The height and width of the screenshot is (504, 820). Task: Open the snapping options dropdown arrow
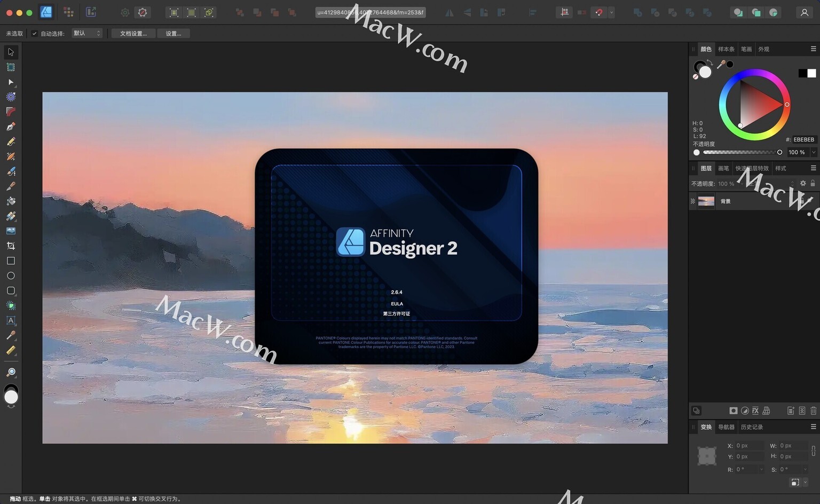(611, 12)
